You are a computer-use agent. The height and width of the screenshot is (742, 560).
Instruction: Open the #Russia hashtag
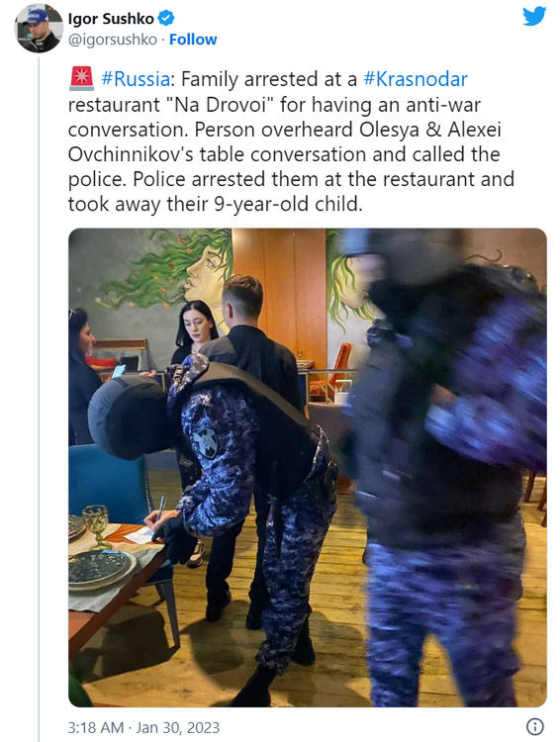click(136, 79)
